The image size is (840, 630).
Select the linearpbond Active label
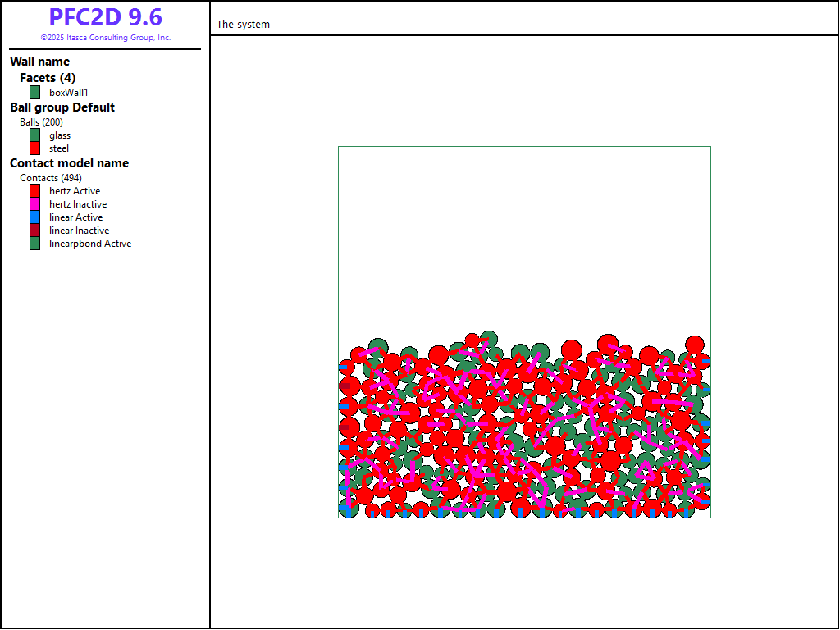(x=90, y=244)
